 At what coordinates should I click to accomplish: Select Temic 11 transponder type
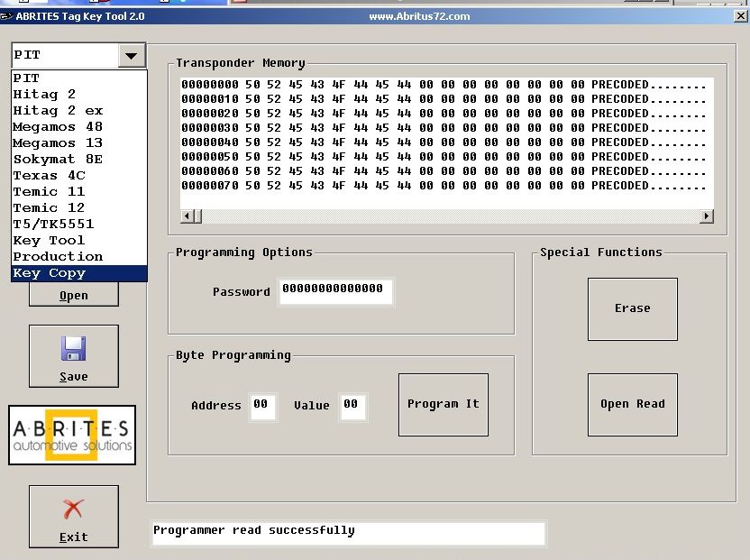(79, 192)
